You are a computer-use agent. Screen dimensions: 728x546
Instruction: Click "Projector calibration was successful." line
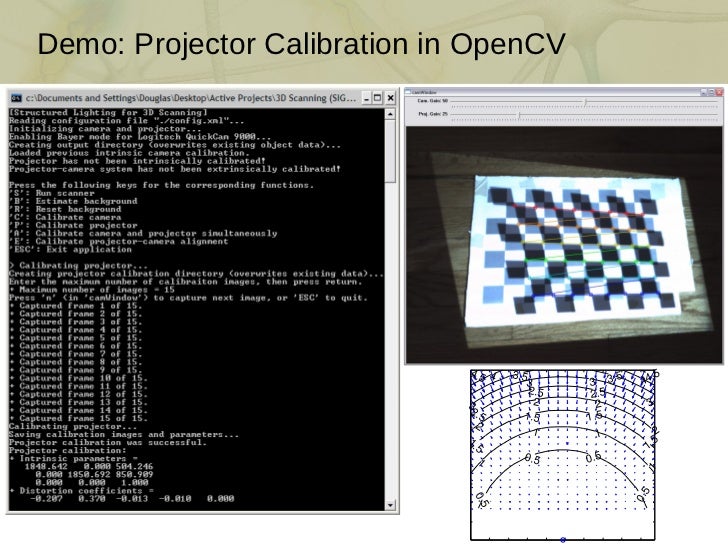(108, 442)
